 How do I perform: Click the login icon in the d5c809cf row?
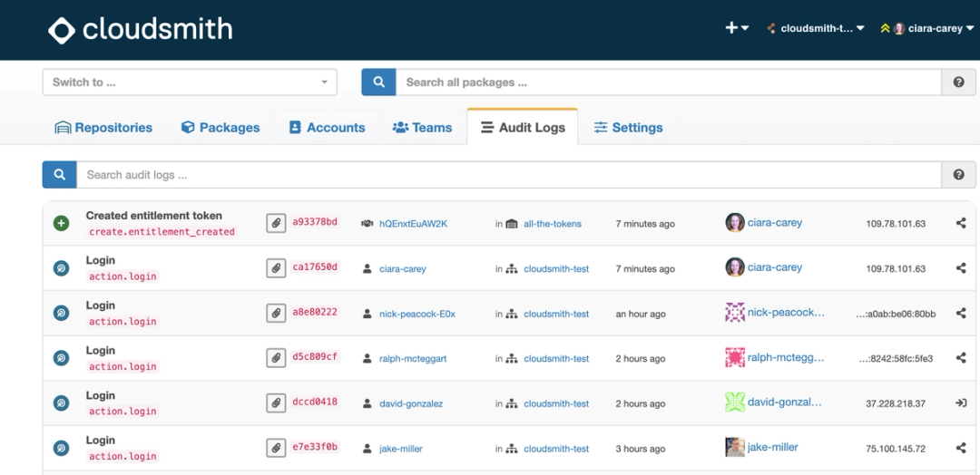[62, 358]
